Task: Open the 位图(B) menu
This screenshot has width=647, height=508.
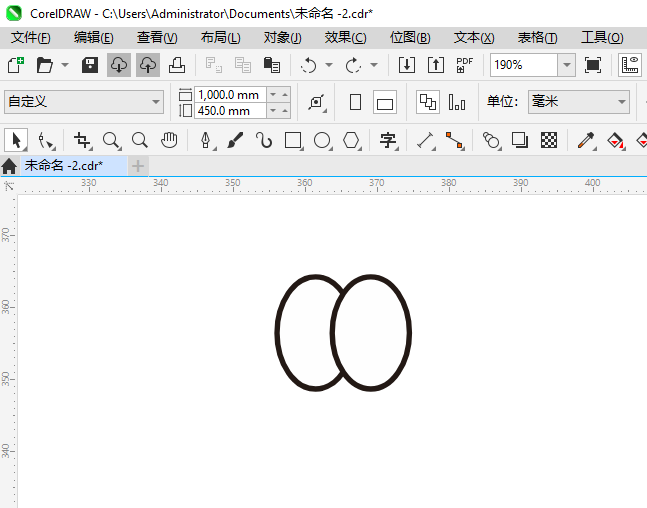Action: pos(410,38)
